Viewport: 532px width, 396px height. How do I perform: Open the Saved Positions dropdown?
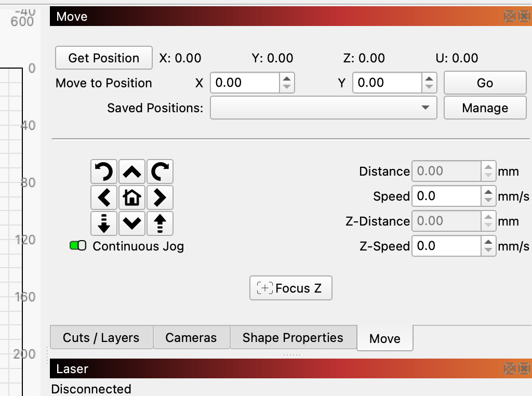pyautogui.click(x=323, y=108)
